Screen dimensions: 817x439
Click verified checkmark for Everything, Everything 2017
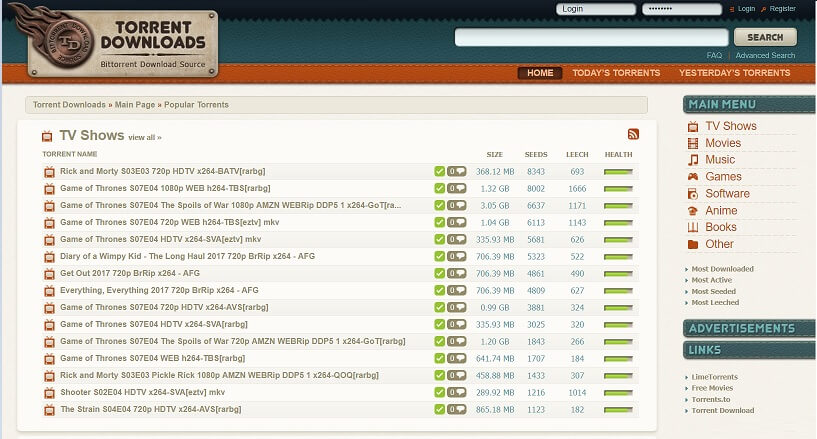[440, 290]
